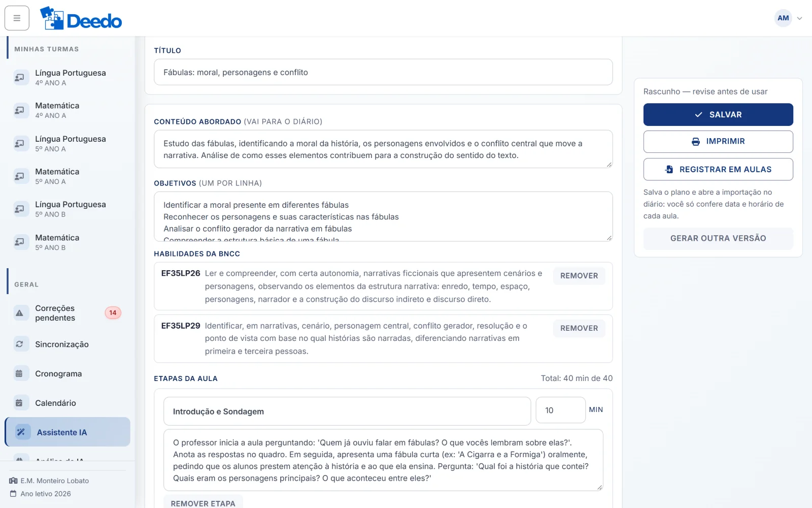Save the lesson plan with SALVAR
The image size is (812, 508).
point(718,115)
